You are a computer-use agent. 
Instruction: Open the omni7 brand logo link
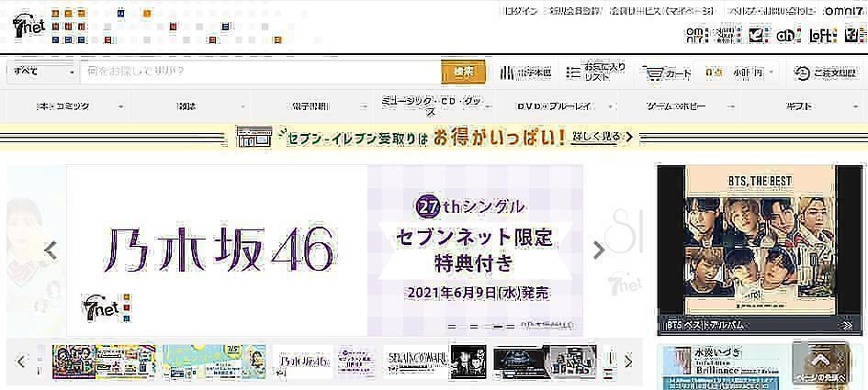[x=696, y=36]
